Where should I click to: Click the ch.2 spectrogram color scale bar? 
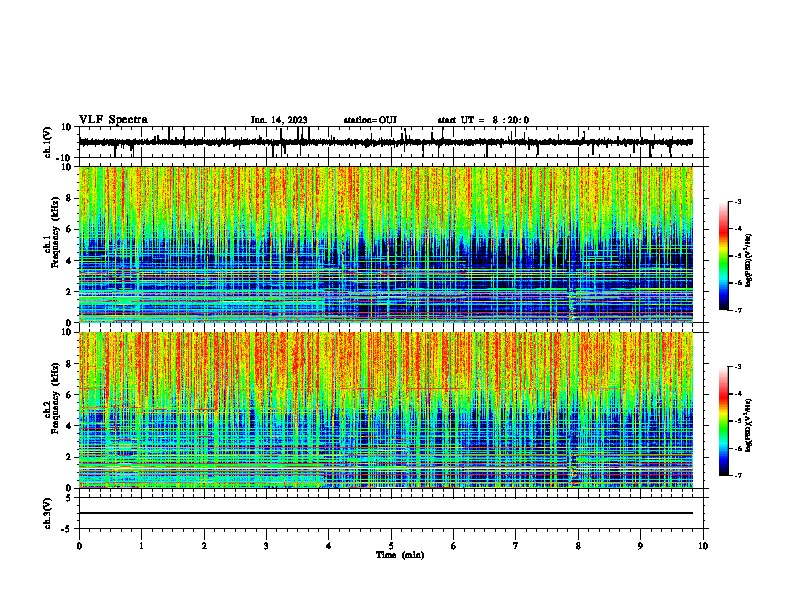click(x=723, y=421)
